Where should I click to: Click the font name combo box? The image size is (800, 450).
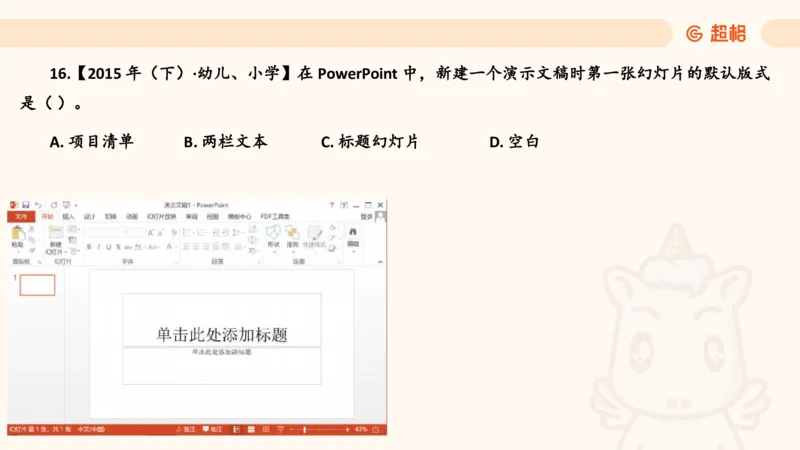click(106, 232)
